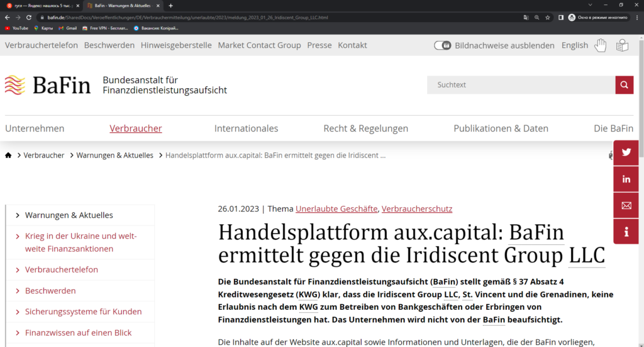Open the Free VPN bookmark
644x347 pixels.
105,28
